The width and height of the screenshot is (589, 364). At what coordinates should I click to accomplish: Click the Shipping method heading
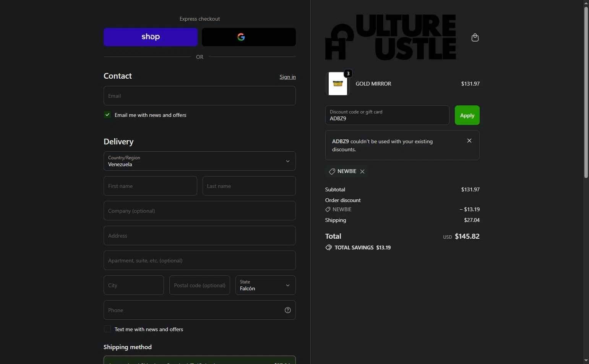click(128, 347)
